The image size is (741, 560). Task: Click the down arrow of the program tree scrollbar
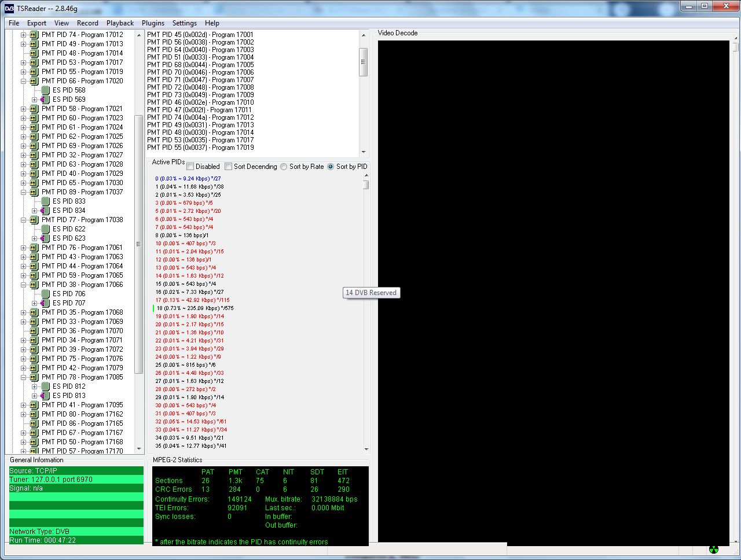(x=139, y=449)
